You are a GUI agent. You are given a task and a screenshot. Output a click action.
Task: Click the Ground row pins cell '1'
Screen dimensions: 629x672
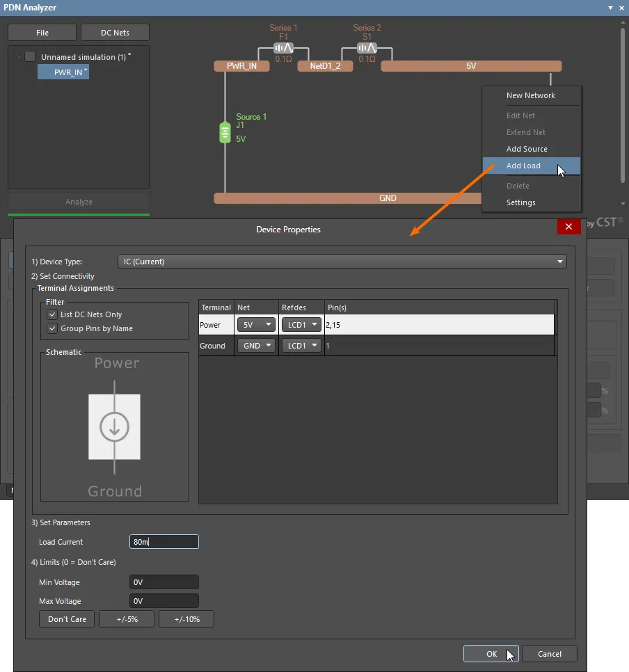pyautogui.click(x=439, y=346)
